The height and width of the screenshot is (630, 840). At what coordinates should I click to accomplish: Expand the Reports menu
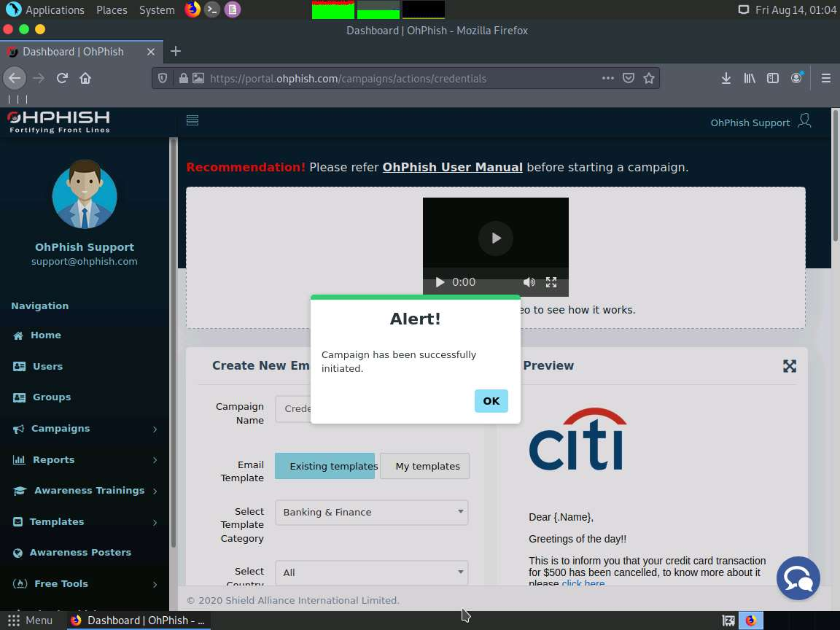85,459
